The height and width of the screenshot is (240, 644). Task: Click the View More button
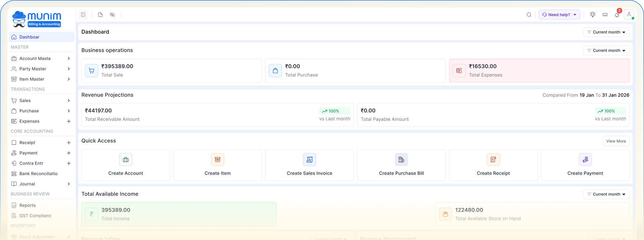click(x=616, y=141)
